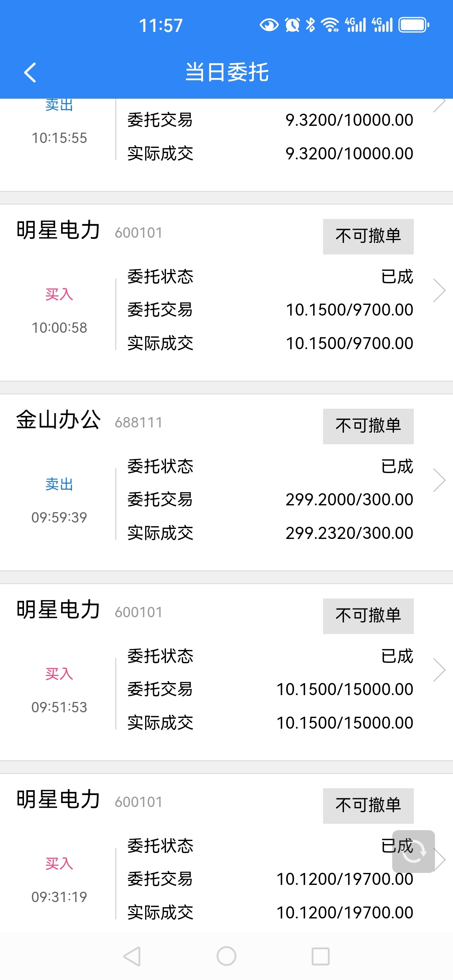Open chevron for 09:51:53 明星电力 order
This screenshot has height=980, width=453.
439,670
